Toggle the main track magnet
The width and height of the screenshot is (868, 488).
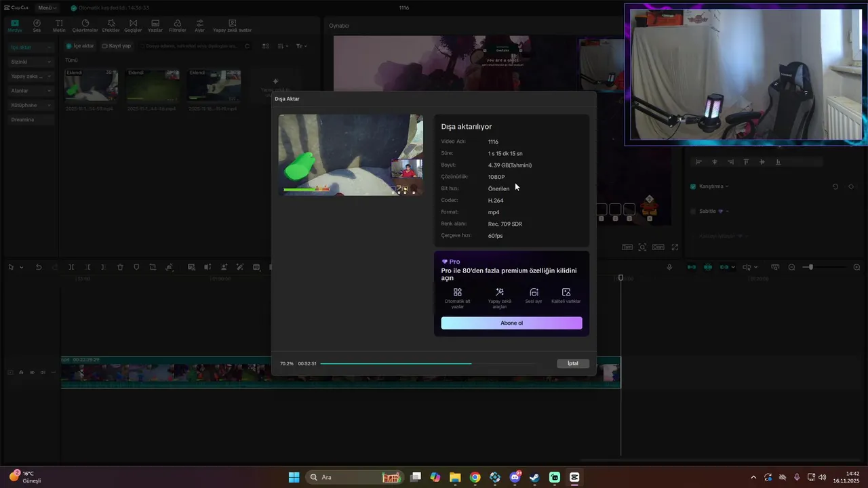coord(692,267)
